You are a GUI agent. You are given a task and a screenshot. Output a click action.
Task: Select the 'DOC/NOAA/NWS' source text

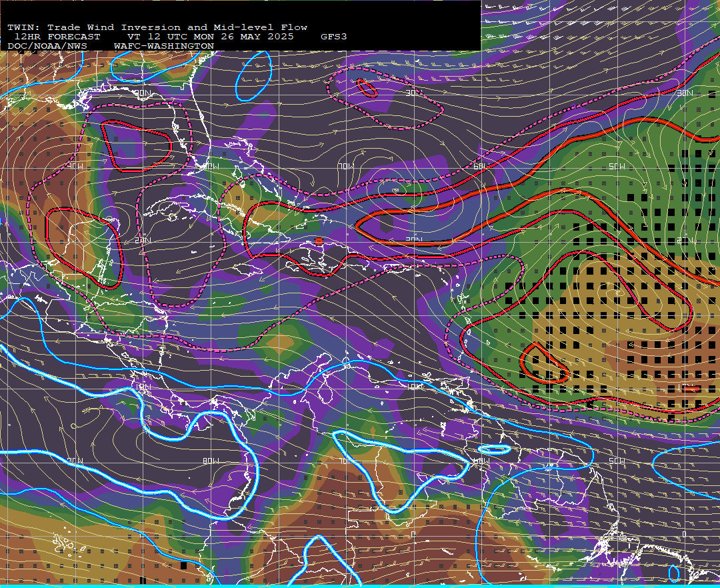click(47, 46)
